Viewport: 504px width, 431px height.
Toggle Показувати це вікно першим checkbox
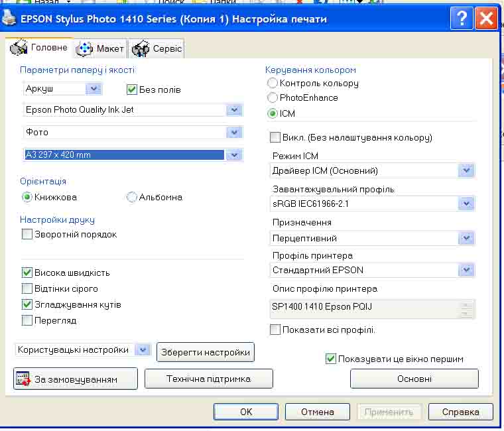331,359
